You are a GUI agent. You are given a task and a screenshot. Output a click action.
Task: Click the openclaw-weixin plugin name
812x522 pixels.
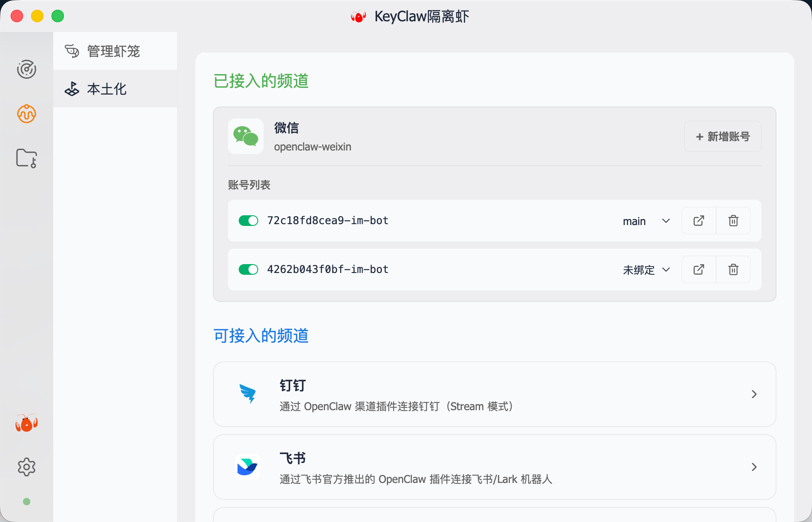[313, 147]
